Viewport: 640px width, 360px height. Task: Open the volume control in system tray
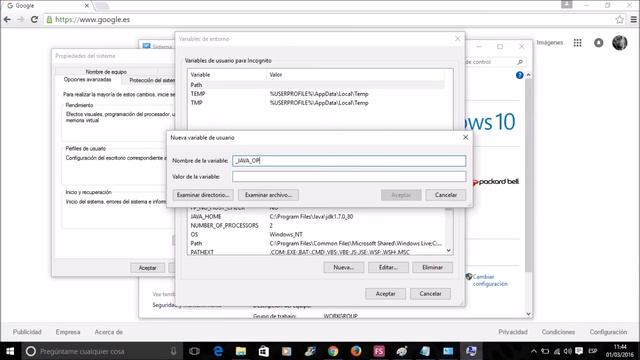568,351
